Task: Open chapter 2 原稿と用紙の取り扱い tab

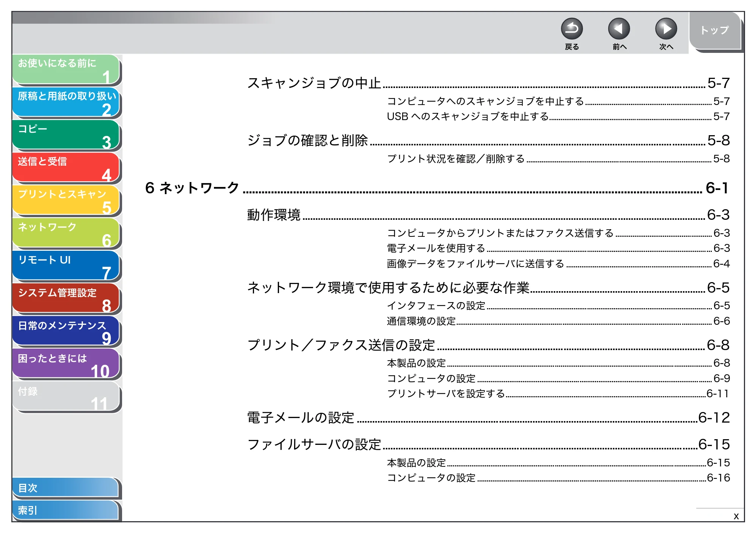Action: [x=66, y=102]
